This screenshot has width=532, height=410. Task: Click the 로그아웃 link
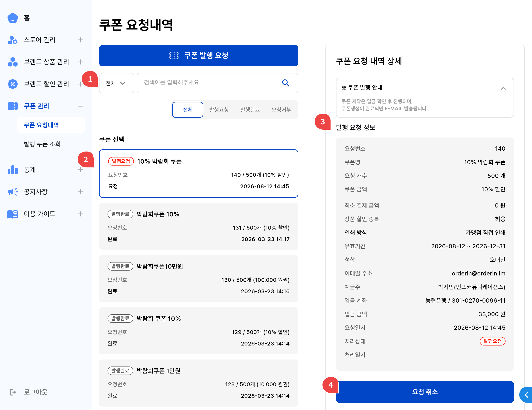[x=36, y=392]
